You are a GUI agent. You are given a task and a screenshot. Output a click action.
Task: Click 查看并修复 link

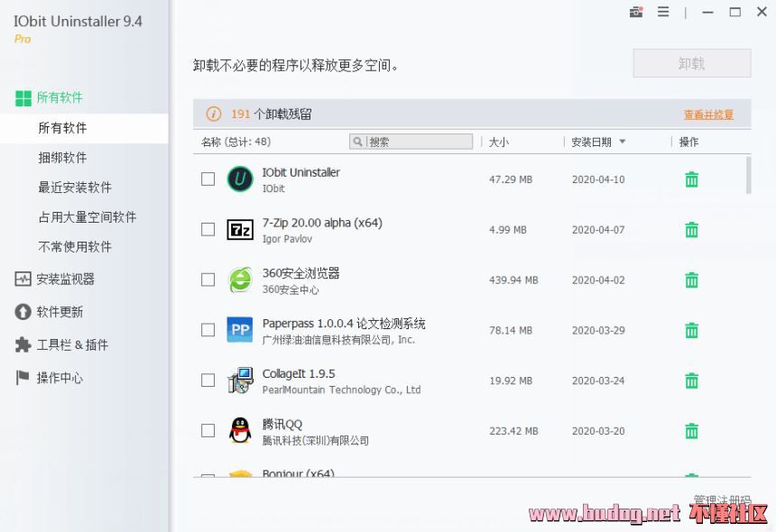(x=708, y=115)
